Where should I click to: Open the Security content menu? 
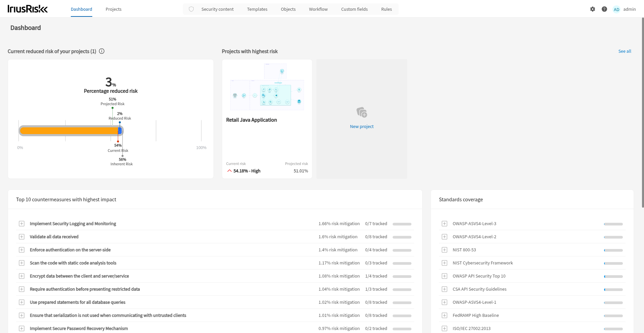tap(217, 9)
